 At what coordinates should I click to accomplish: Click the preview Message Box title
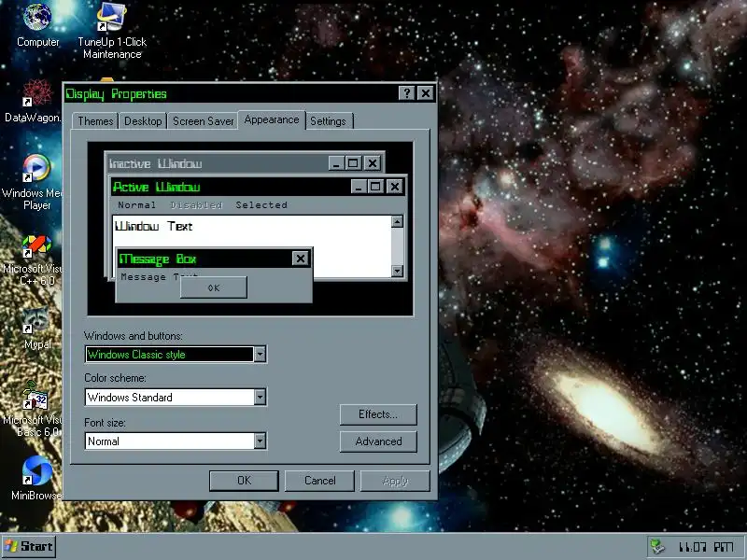click(x=158, y=259)
